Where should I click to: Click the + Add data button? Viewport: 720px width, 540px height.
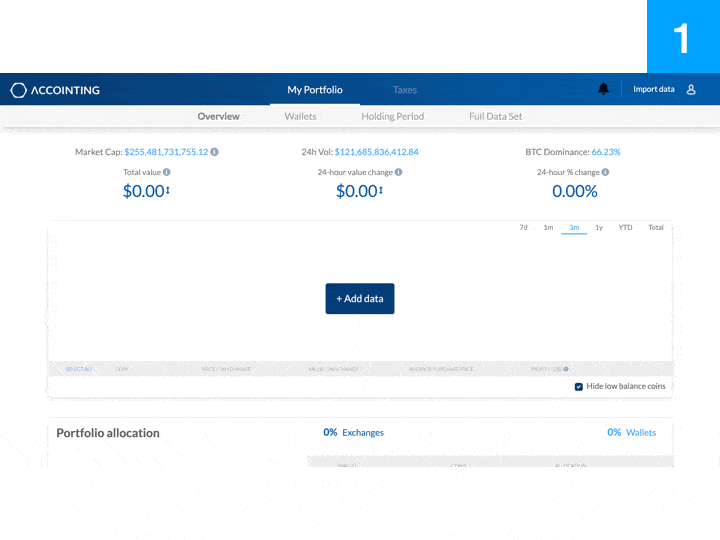pyautogui.click(x=360, y=298)
